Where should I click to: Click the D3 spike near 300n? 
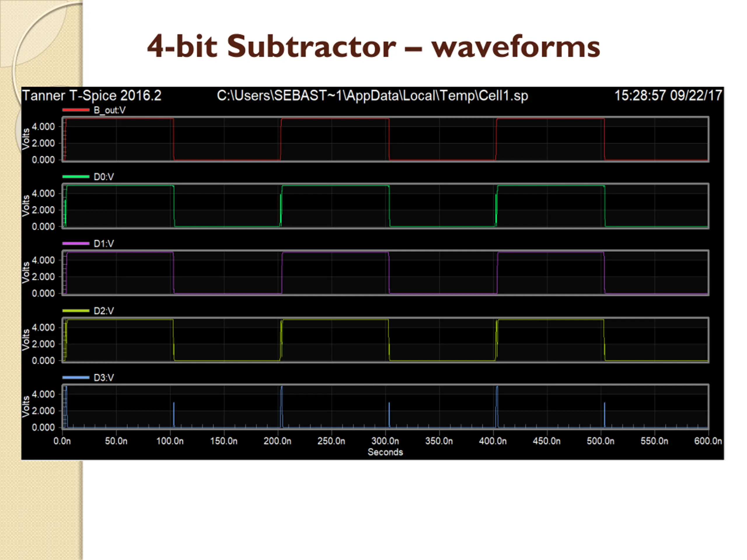[389, 415]
